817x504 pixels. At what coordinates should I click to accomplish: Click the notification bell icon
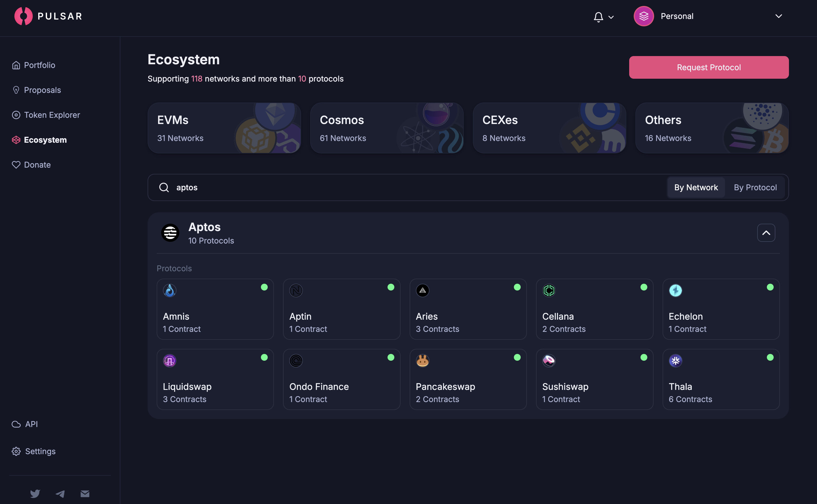coord(598,17)
